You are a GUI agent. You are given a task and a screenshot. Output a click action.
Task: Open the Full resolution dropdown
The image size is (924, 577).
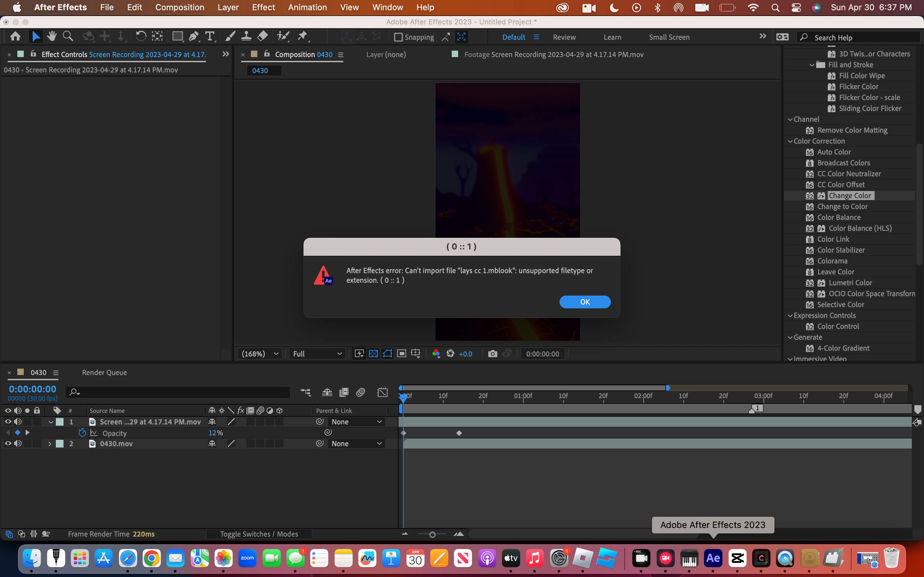coord(317,354)
